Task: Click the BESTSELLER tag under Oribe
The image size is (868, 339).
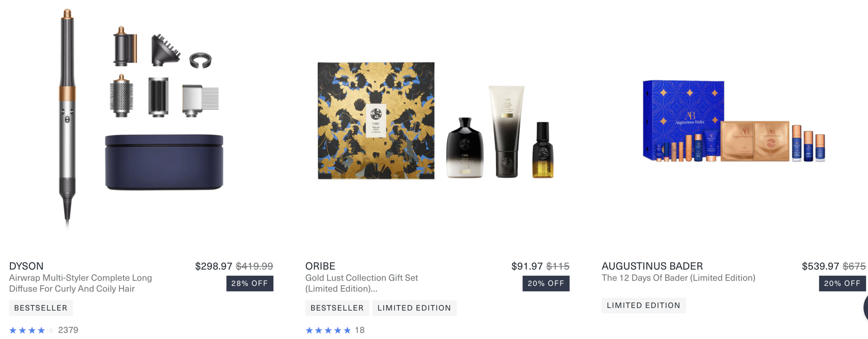Action: pyautogui.click(x=337, y=308)
